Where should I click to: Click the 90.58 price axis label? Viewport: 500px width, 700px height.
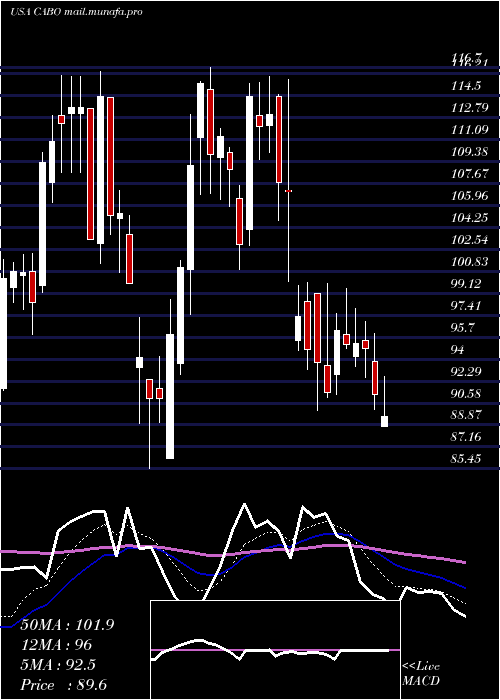(x=466, y=394)
